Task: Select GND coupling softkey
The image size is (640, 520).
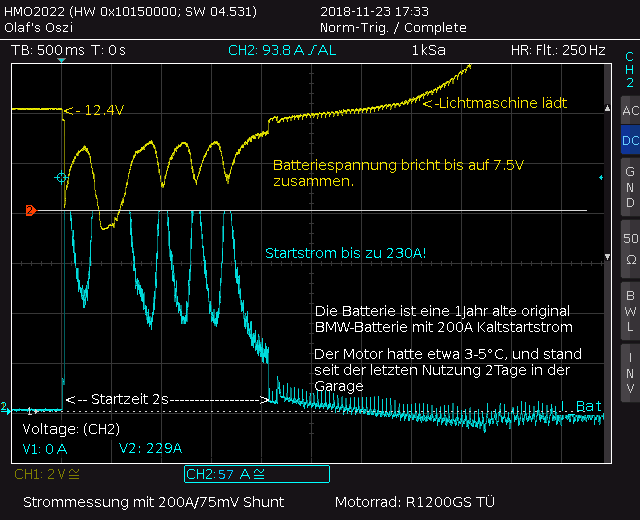Action: [631, 187]
